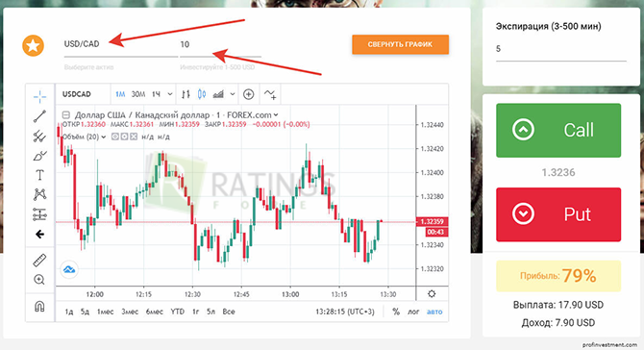Image resolution: width=644 pixels, height=350 pixels.
Task: Click the Выплата: 17.90 USD text
Action: [x=558, y=305]
